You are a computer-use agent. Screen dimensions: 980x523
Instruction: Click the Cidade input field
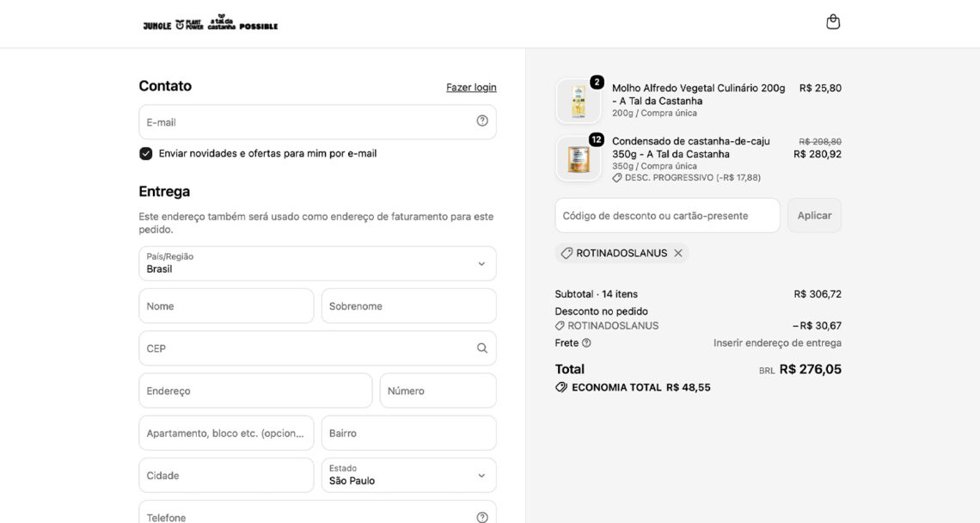pyautogui.click(x=226, y=475)
